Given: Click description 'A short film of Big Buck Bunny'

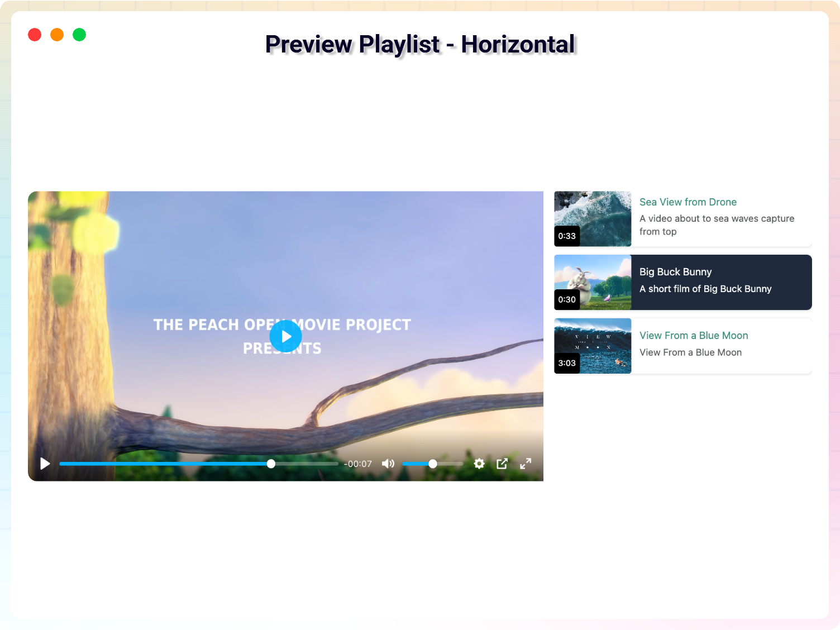Looking at the screenshot, I should 705,289.
